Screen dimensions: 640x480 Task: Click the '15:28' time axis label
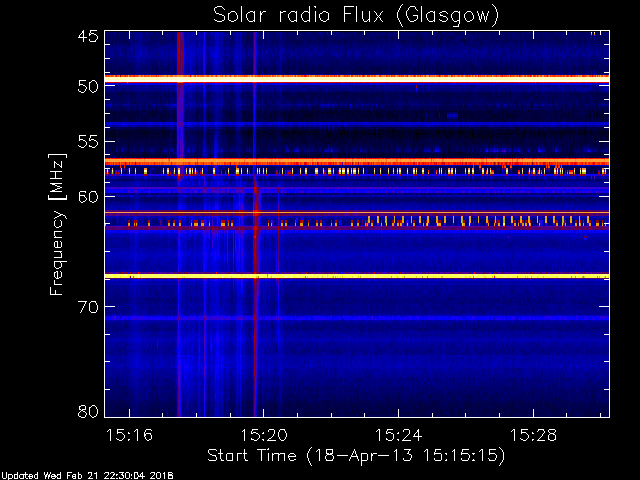pyautogui.click(x=533, y=435)
